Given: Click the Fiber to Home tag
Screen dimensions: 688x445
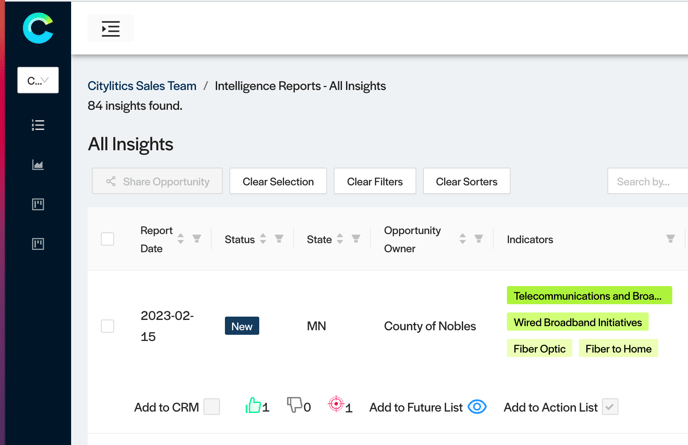Looking at the screenshot, I should [618, 348].
